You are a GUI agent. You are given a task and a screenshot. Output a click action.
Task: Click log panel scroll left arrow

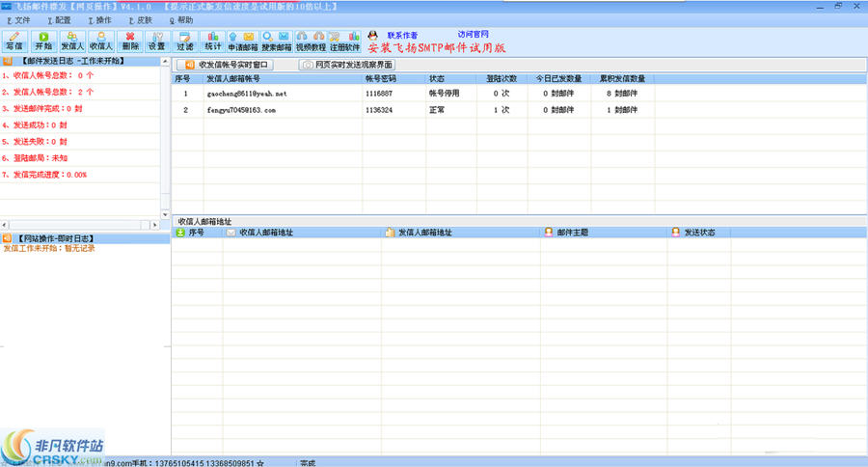click(x=5, y=225)
